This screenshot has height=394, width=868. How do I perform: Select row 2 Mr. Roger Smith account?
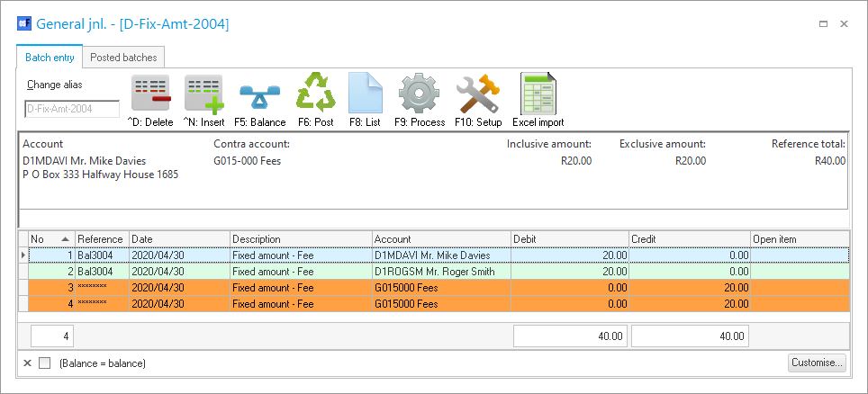(440, 271)
